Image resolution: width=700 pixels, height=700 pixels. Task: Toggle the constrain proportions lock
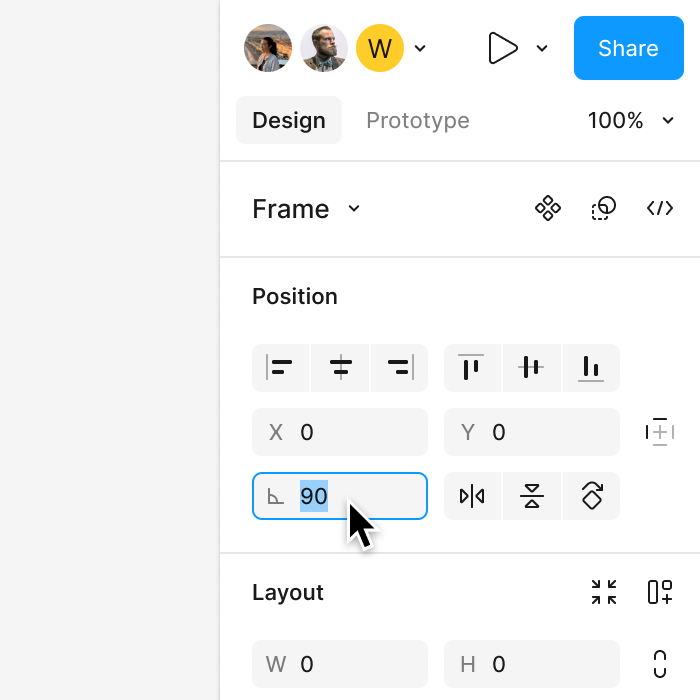tap(660, 664)
